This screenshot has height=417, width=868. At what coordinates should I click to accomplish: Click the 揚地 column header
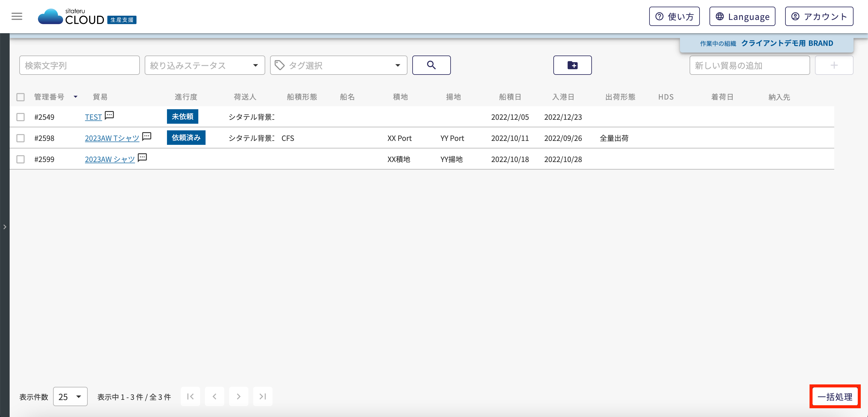click(x=453, y=97)
